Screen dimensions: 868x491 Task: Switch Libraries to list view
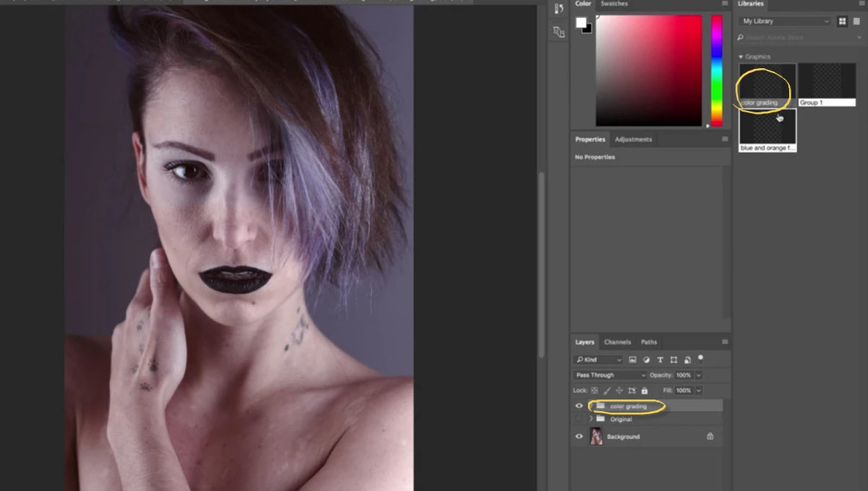856,21
